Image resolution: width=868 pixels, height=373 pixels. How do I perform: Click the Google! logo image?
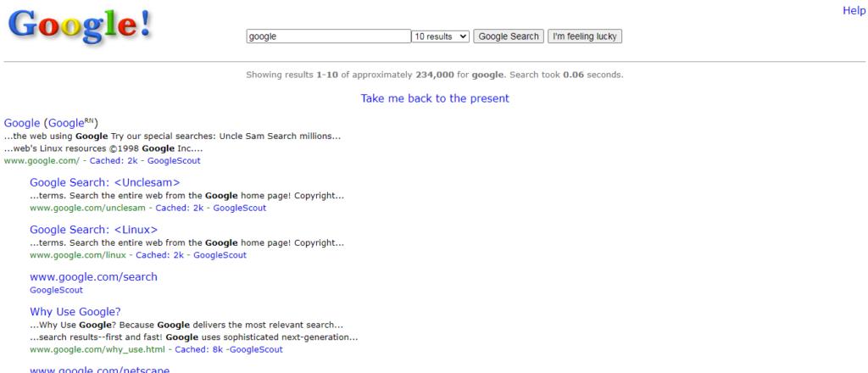pos(79,26)
